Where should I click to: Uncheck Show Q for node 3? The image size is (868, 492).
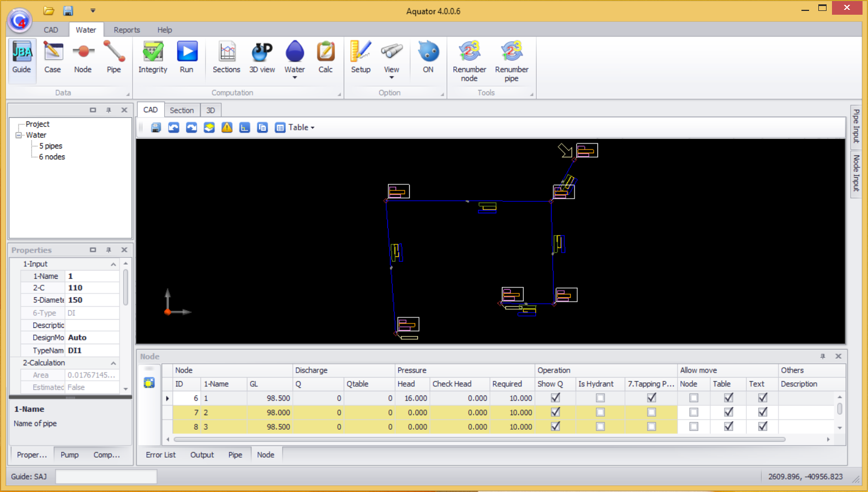tap(555, 426)
